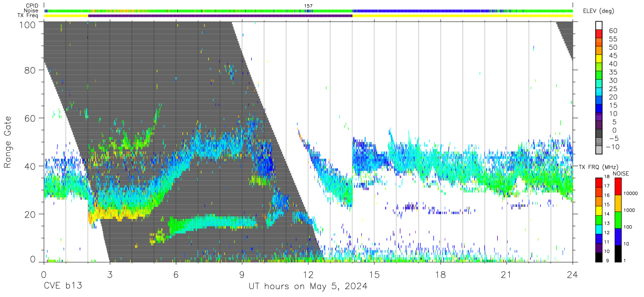
Task: Click the 50 label on ELEV scale
Action: coord(613,48)
